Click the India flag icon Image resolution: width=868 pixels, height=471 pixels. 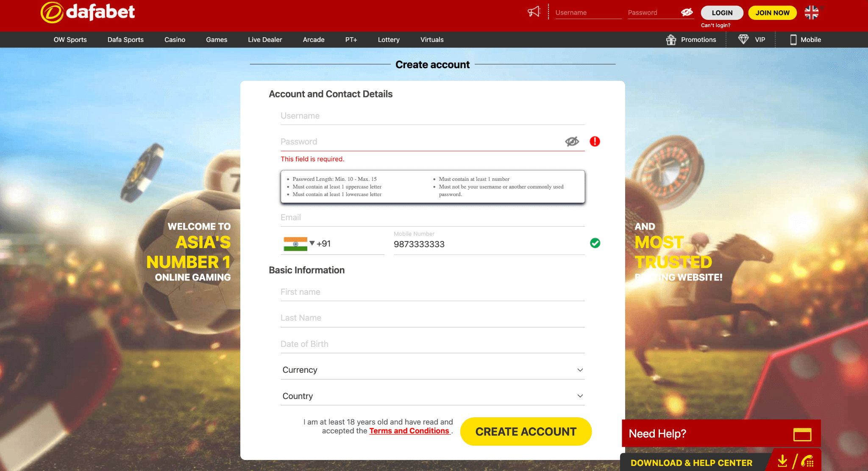[x=295, y=244]
